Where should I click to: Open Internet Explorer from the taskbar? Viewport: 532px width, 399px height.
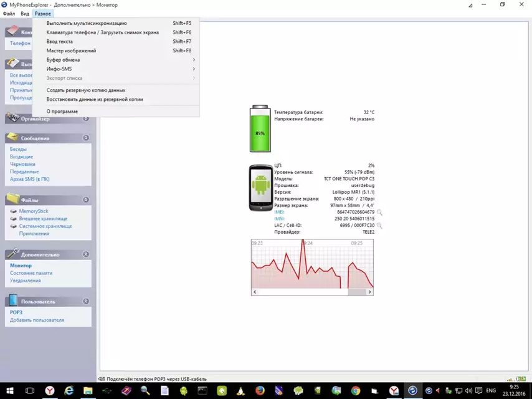[x=69, y=391]
